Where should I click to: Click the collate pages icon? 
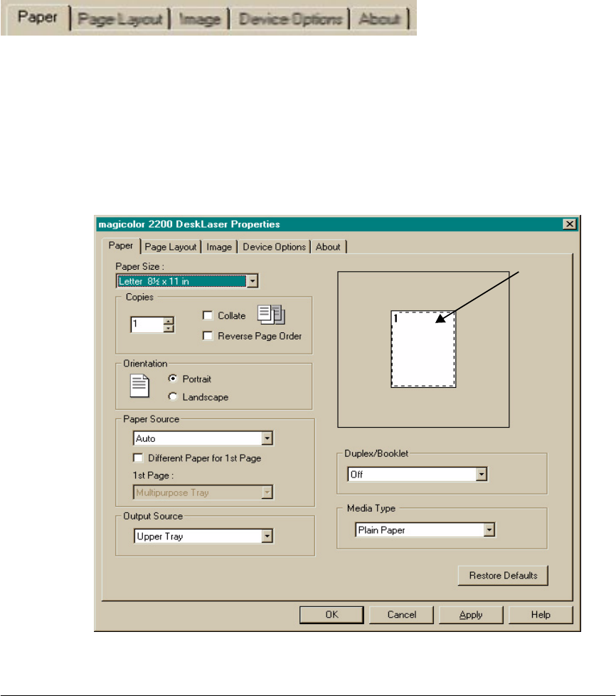271,315
